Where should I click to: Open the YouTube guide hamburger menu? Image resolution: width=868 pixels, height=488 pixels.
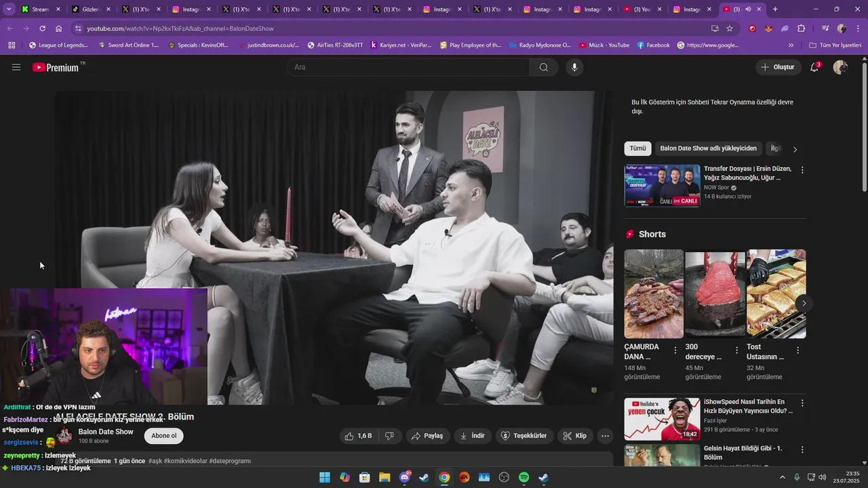[x=16, y=67]
